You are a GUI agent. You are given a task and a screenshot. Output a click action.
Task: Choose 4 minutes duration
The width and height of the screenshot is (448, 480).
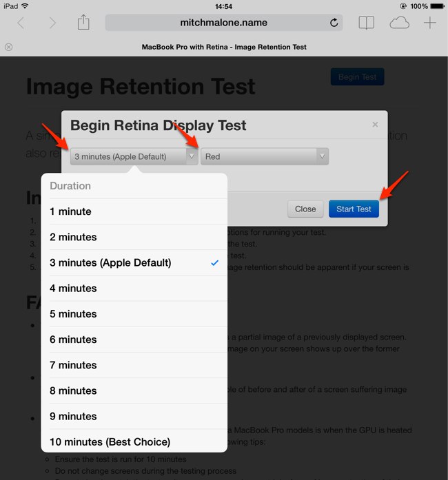[134, 289]
